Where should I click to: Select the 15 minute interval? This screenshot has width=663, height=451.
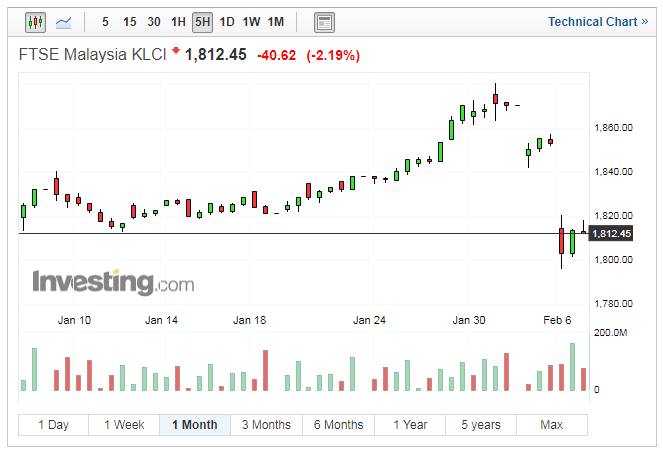coord(129,22)
